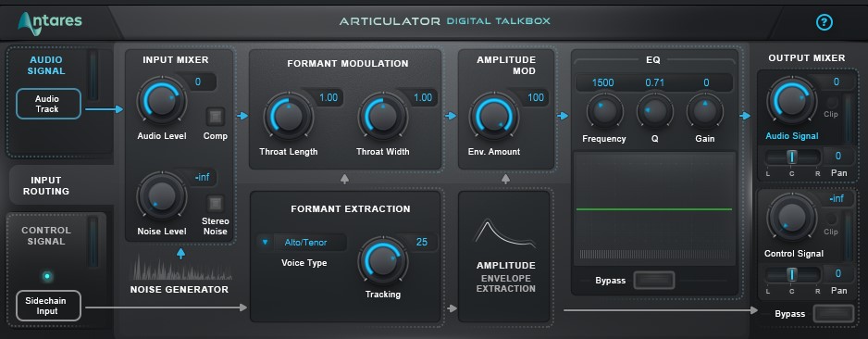
Task: Click the Formant Extraction heading
Action: [x=351, y=208]
